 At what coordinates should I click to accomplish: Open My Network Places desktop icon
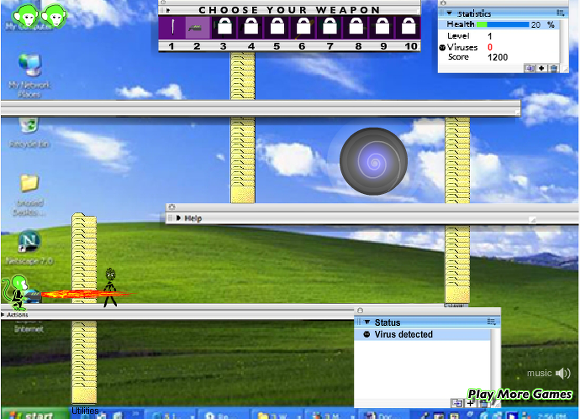point(30,76)
